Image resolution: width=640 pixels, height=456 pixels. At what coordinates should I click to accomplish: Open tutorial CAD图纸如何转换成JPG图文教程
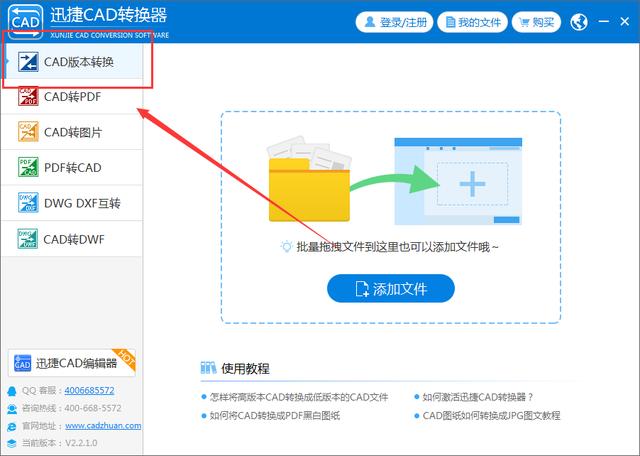(491, 416)
